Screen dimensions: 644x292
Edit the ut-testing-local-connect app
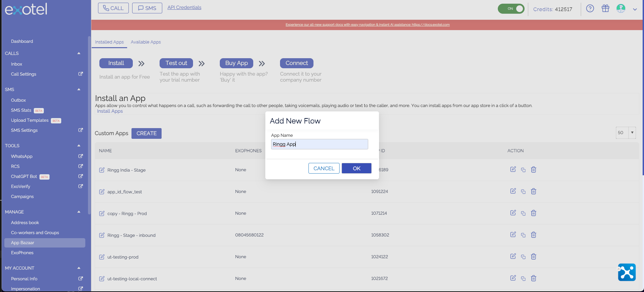513,278
